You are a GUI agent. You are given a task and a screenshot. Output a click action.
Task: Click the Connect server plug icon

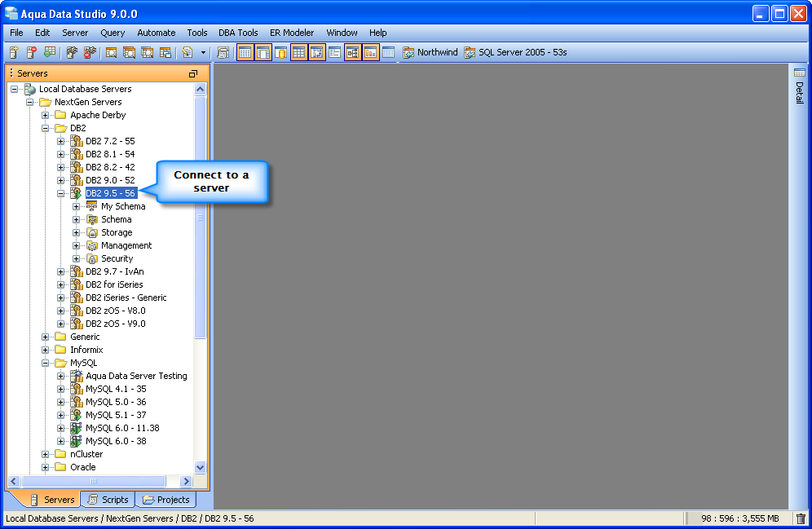pos(72,52)
